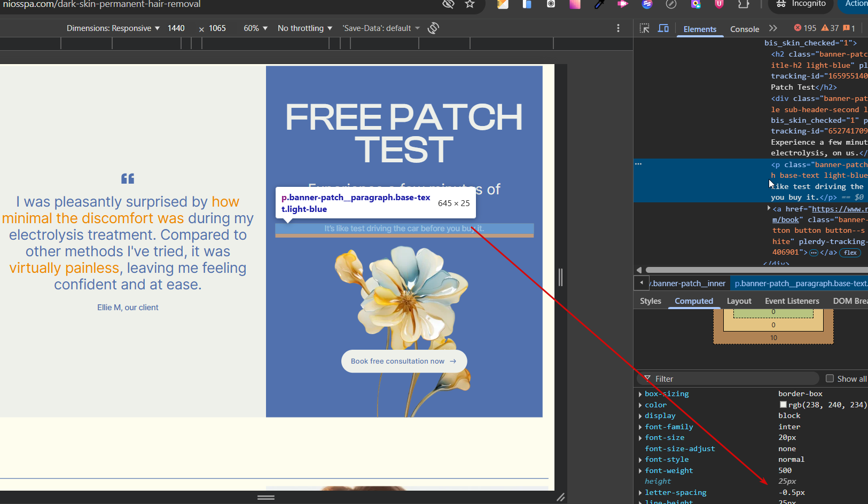The width and height of the screenshot is (868, 504).
Task: Click the rotate viewport icon
Action: click(x=433, y=28)
